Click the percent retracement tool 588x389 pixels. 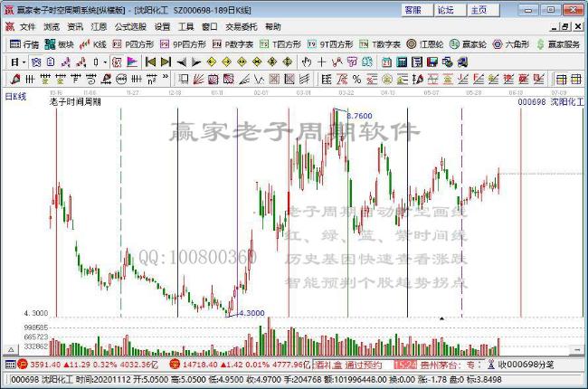point(356,79)
